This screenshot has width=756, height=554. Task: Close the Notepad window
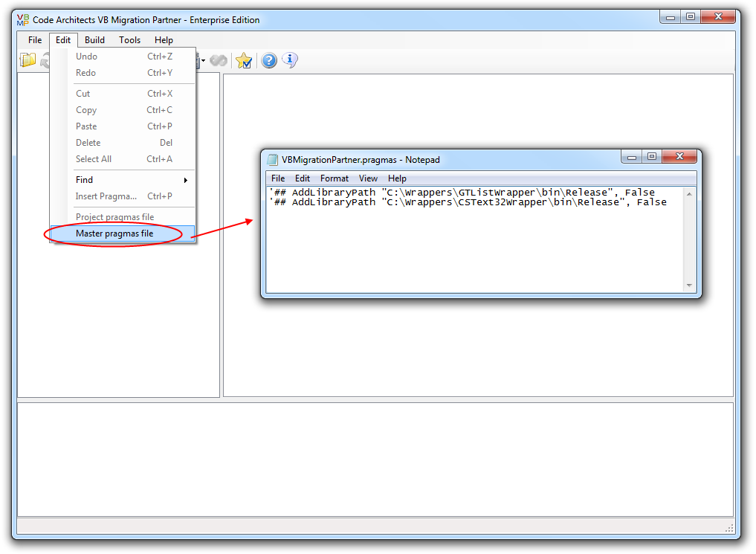[679, 157]
